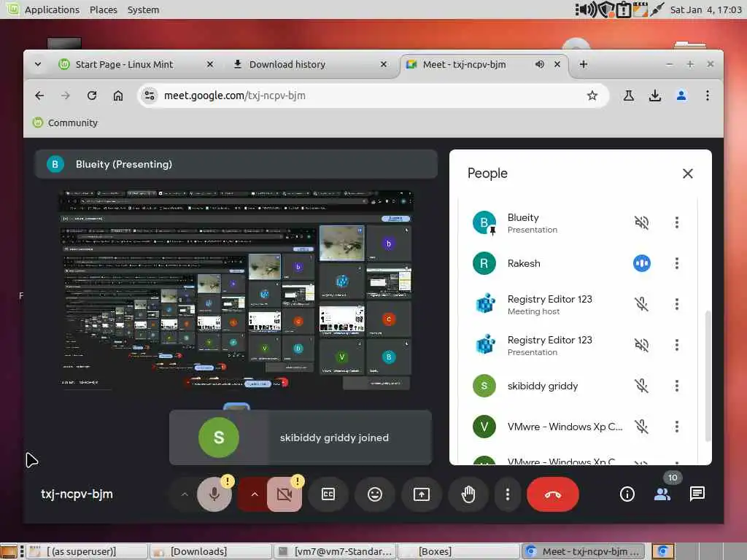Image resolution: width=747 pixels, height=560 pixels.
Task: Click Registry Editor 123 Meeting host muted mic
Action: click(642, 304)
